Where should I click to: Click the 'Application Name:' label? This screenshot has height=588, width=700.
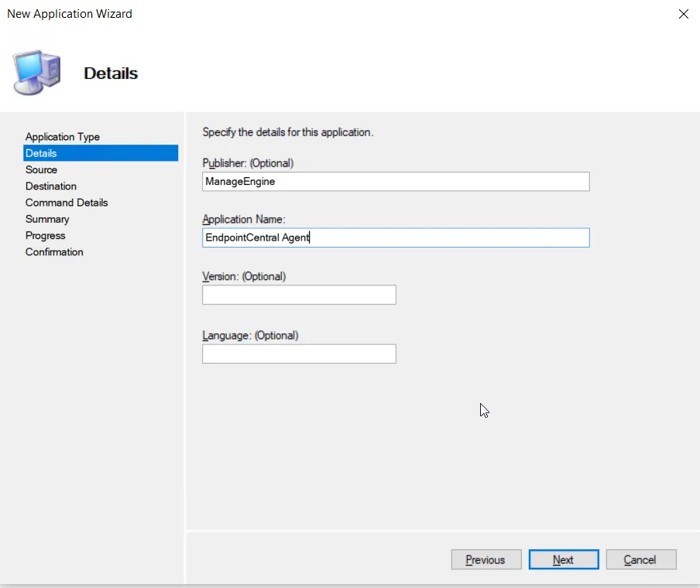point(244,220)
